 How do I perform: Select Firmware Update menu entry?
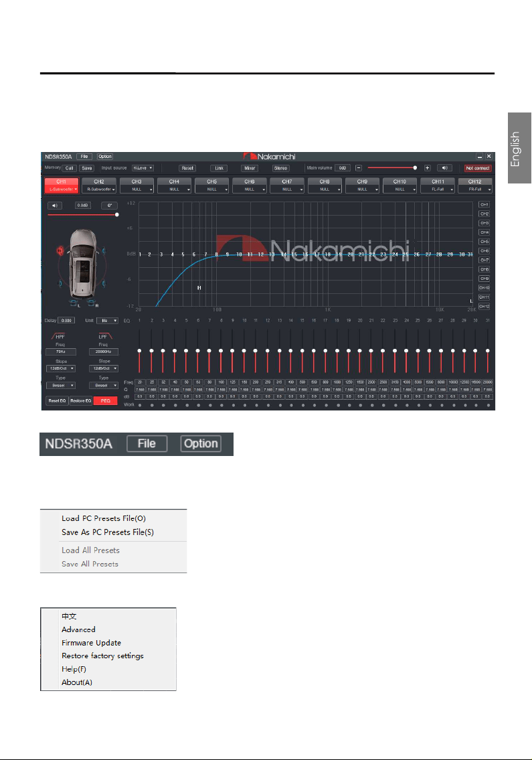point(91,643)
